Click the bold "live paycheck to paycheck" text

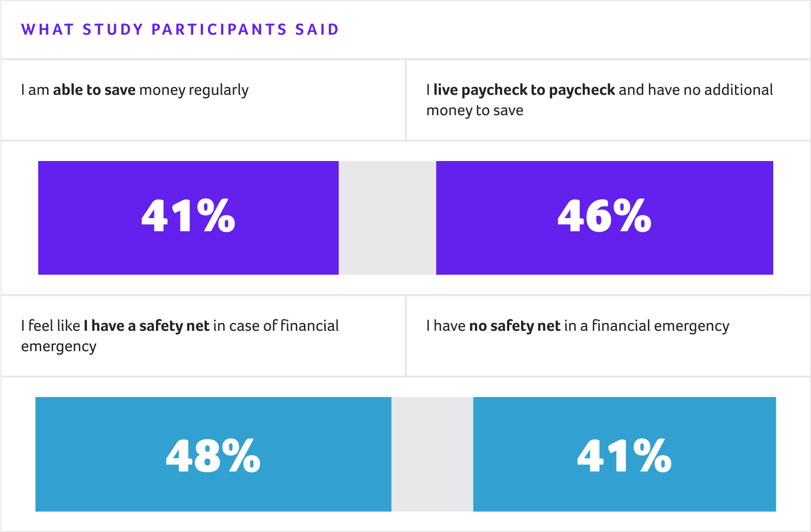coord(524,90)
